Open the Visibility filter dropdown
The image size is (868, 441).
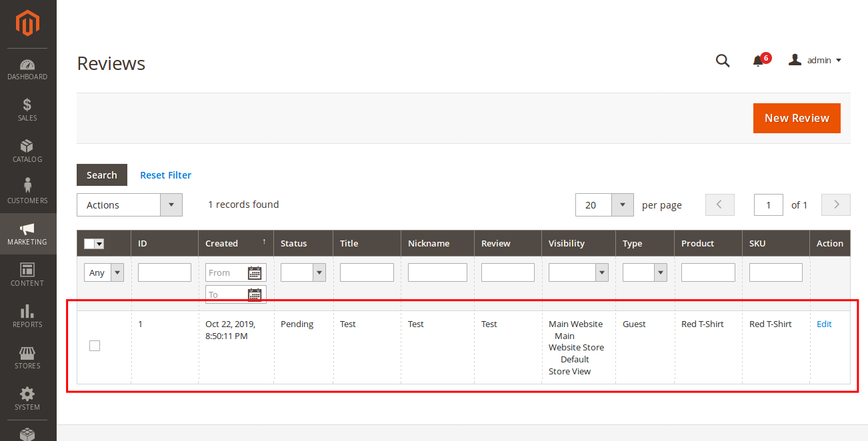(579, 272)
